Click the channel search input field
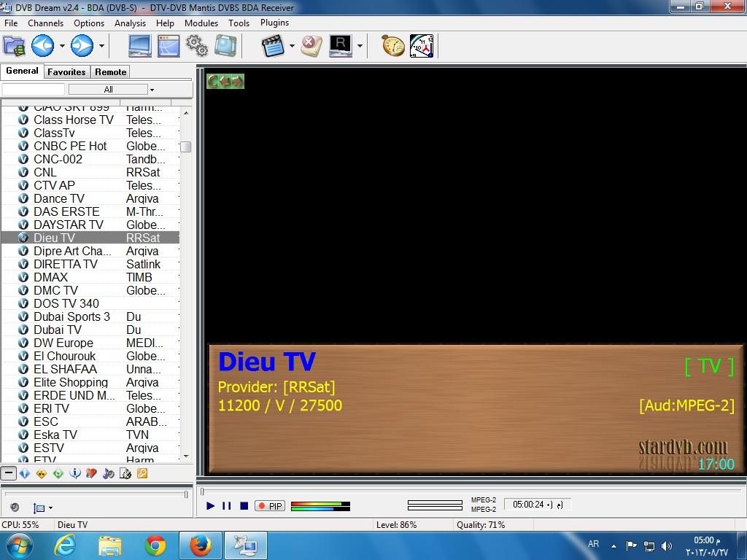This screenshot has width=747, height=560. [34, 90]
